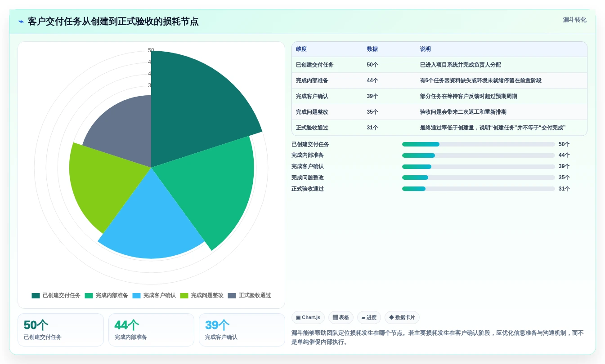Toggle the 完成客户确认 legend entry
The image size is (605, 364).
[x=154, y=296]
